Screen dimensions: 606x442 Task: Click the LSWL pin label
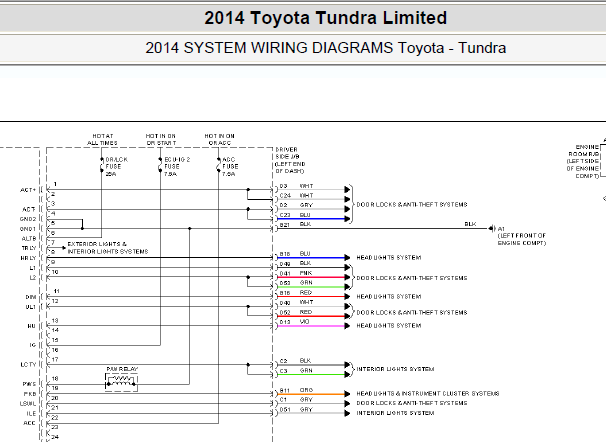coord(28,404)
